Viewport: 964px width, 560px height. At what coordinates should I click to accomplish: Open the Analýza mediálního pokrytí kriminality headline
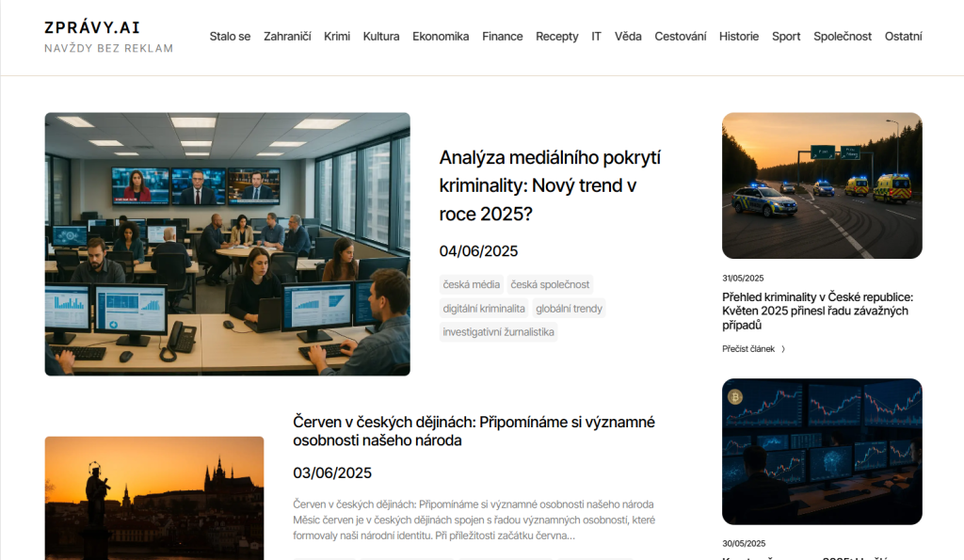[550, 185]
